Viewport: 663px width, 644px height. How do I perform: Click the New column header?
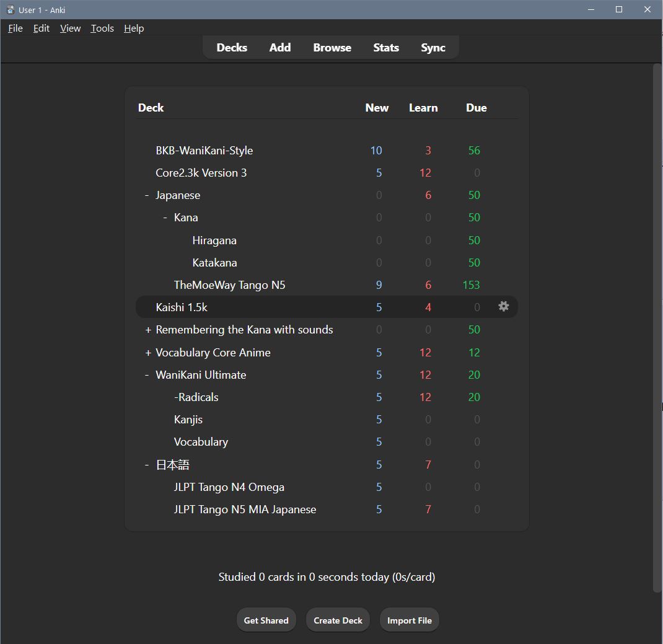377,108
